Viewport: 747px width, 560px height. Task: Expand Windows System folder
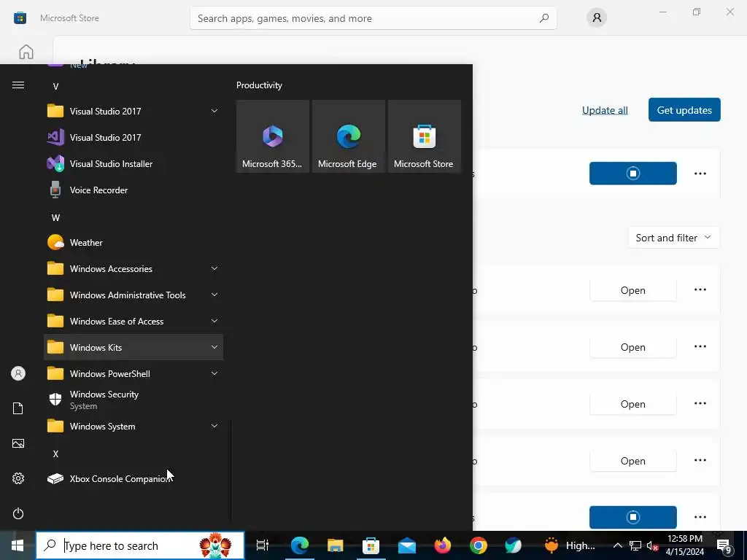[133, 426]
